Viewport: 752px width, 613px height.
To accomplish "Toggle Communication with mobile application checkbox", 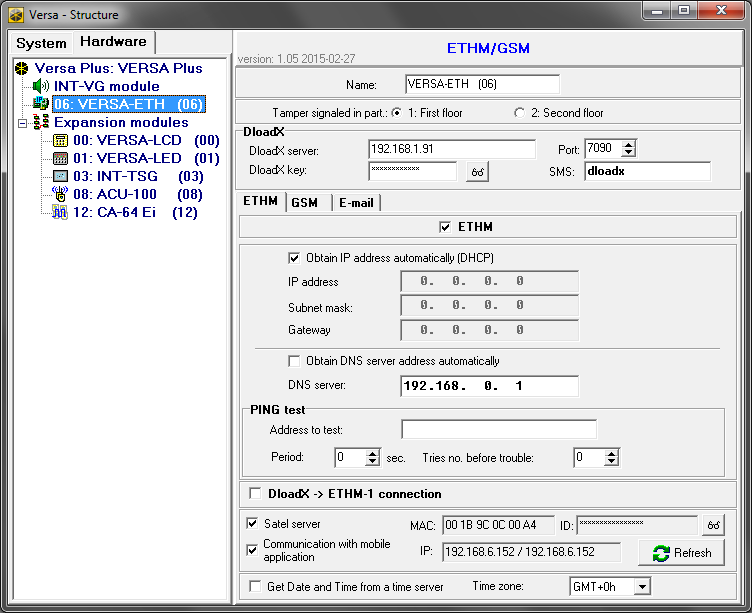I will click(252, 550).
